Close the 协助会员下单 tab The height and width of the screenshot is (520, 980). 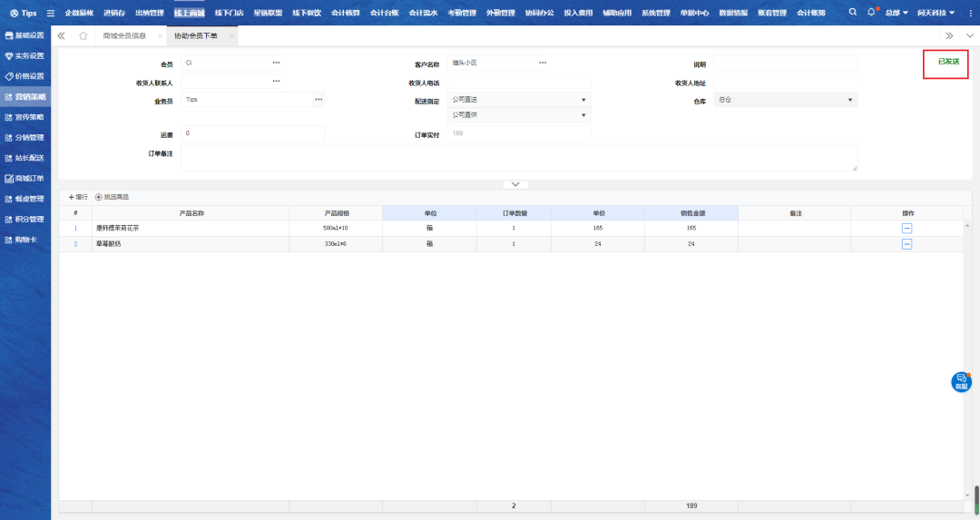point(231,36)
